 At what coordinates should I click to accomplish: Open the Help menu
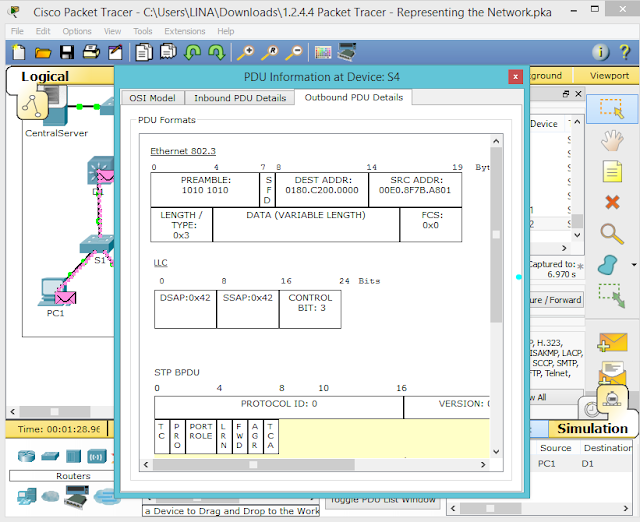(225, 31)
